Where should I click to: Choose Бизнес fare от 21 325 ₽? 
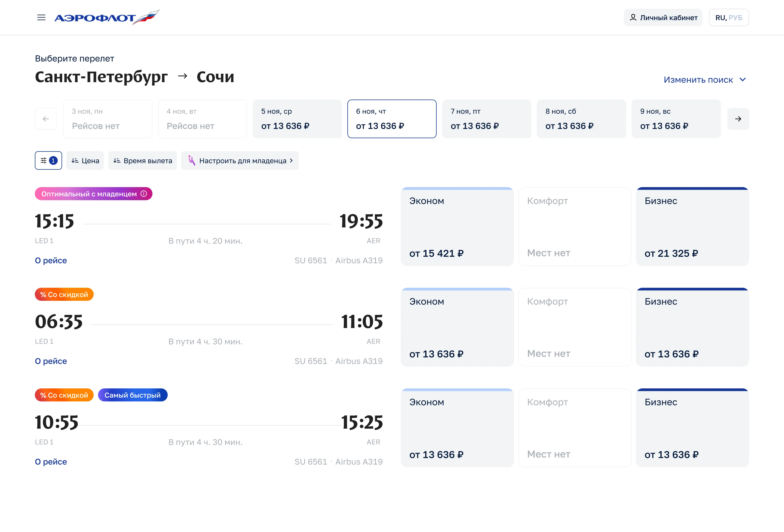point(692,226)
